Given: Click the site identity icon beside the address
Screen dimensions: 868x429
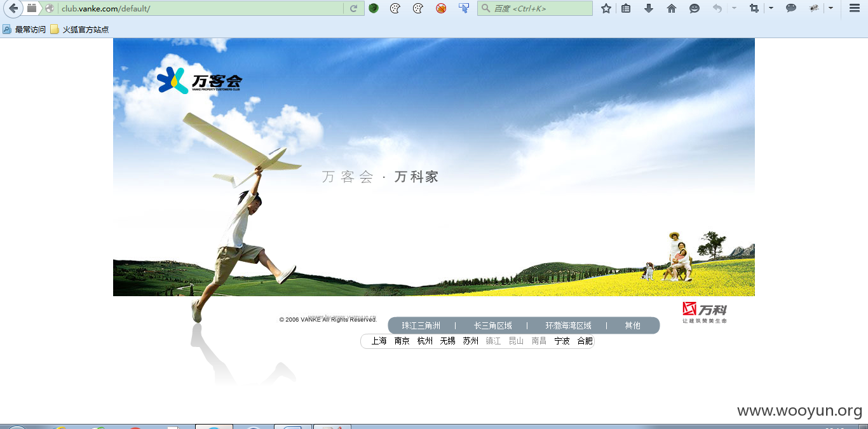Looking at the screenshot, I should 50,8.
